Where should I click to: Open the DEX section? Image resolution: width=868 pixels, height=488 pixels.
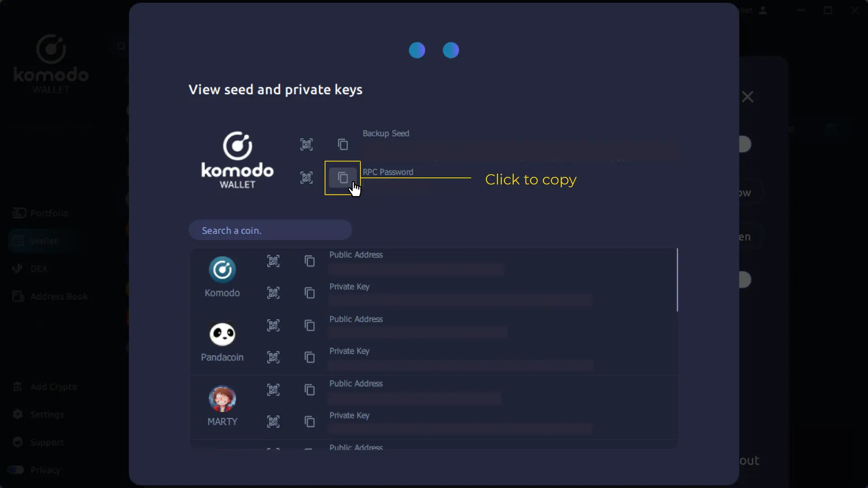tap(38, 268)
